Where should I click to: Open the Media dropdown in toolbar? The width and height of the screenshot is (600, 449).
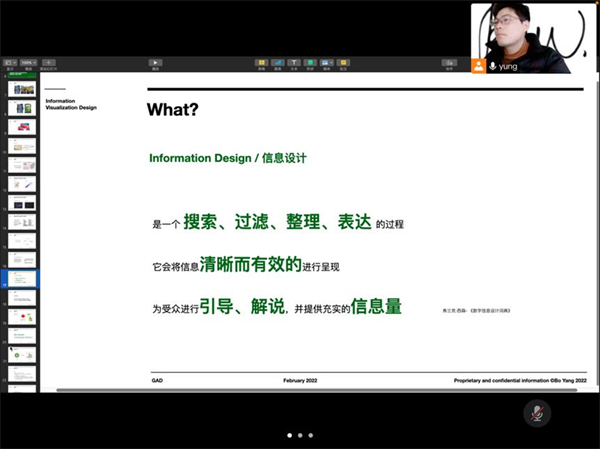327,62
